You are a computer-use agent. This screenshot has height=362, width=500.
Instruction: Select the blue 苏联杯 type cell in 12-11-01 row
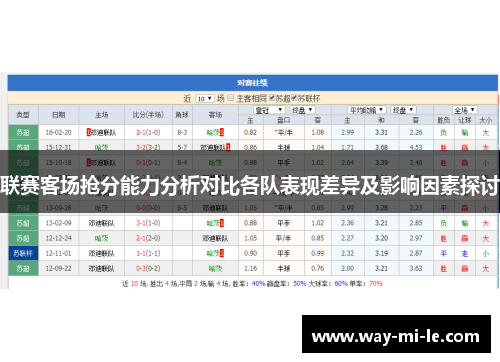coord(23,253)
